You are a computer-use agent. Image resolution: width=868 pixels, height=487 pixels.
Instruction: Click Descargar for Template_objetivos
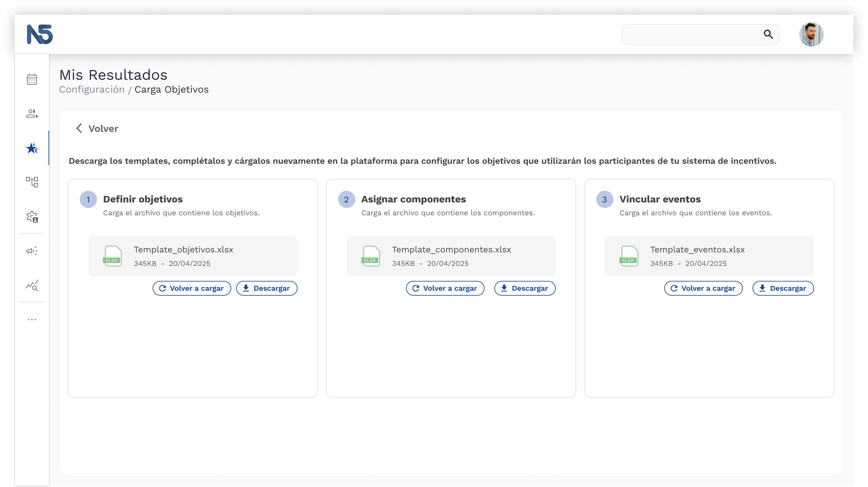tap(266, 288)
